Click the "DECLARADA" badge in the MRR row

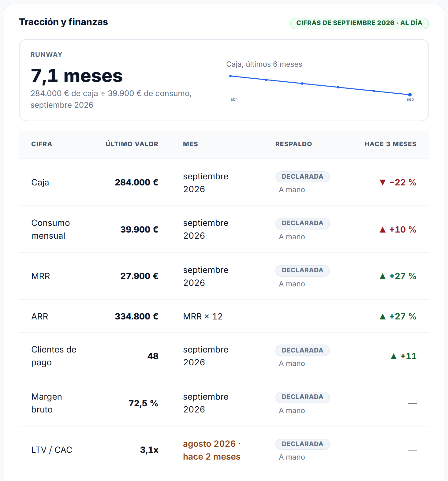coord(303,270)
